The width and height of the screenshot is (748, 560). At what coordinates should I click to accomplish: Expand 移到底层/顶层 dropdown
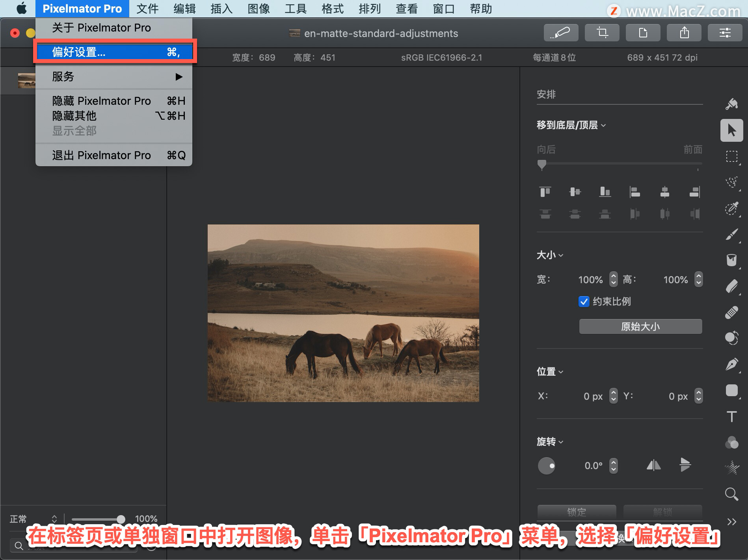pos(571,125)
